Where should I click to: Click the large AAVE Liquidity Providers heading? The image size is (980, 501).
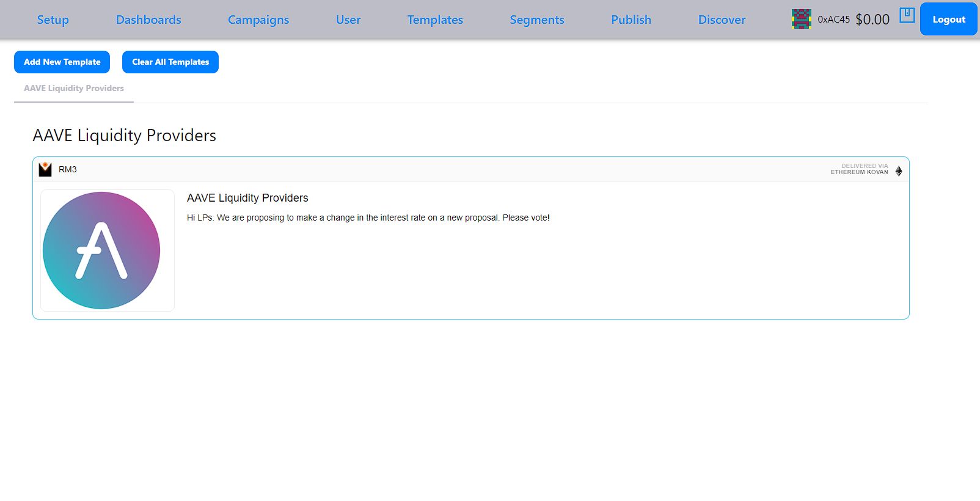click(x=124, y=135)
